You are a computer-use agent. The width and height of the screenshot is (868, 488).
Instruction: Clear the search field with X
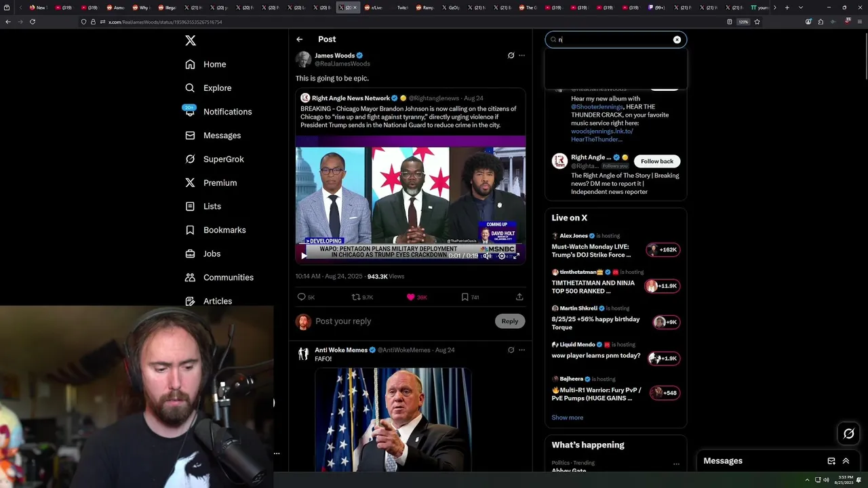pyautogui.click(x=677, y=40)
